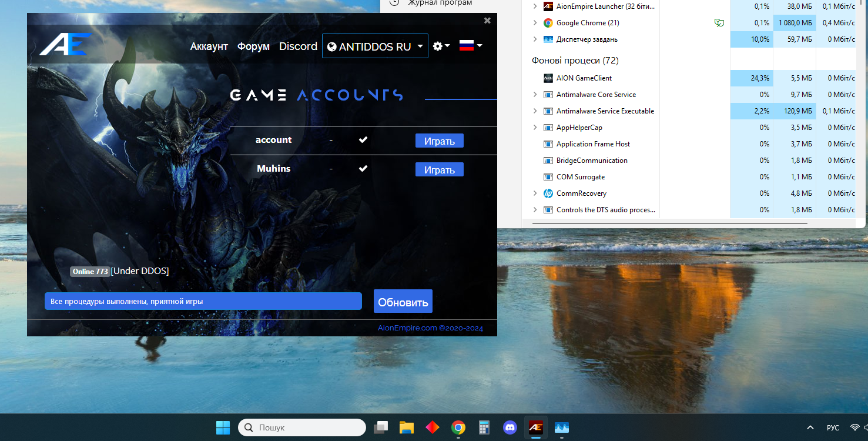Open the Discord link in launcher header
Viewport: 868px width, 441px height.
pyautogui.click(x=298, y=46)
